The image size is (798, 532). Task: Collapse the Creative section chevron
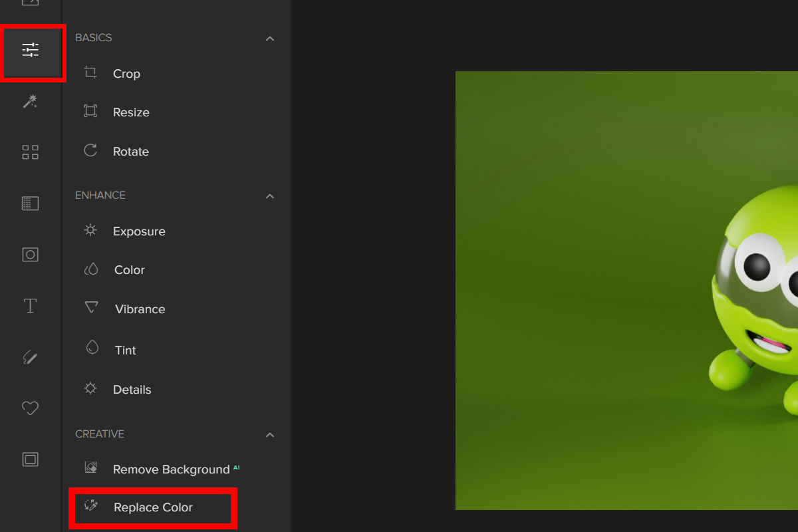pyautogui.click(x=270, y=435)
